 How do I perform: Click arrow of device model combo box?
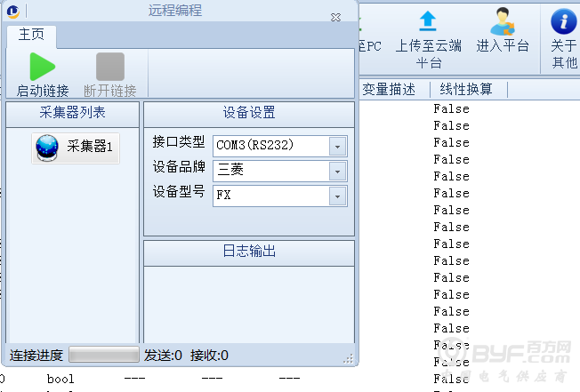[337, 196]
